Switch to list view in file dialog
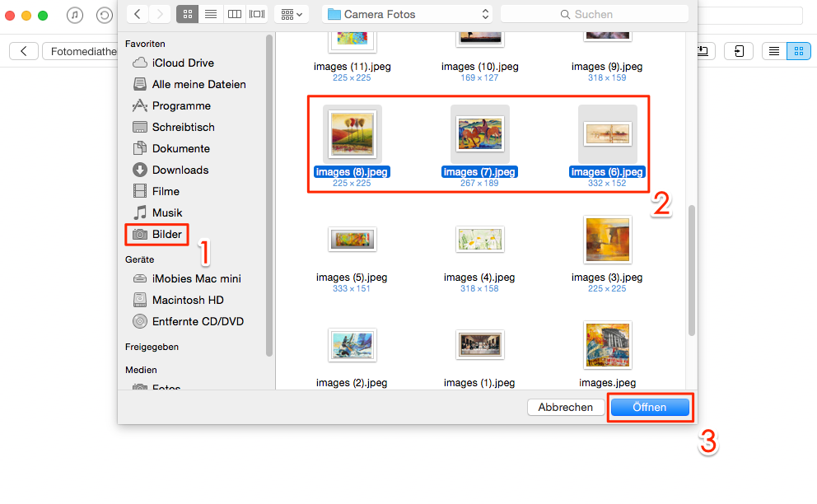This screenshot has width=817, height=504. [211, 14]
